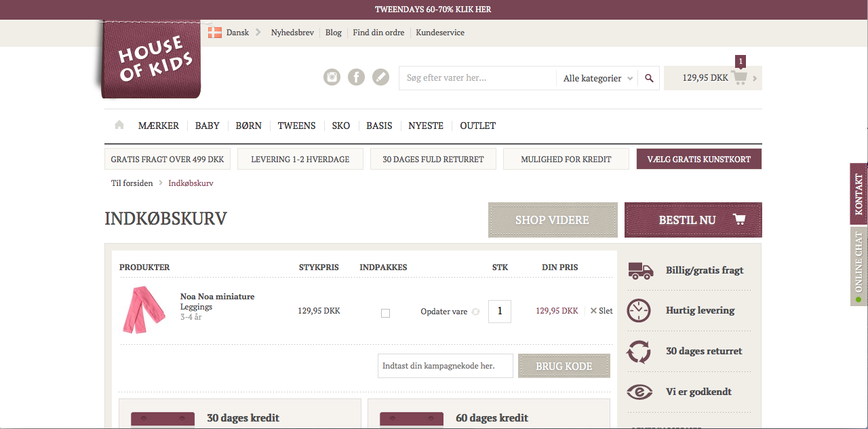This screenshot has width=868, height=429.
Task: Go to home via house icon
Action: pyautogui.click(x=119, y=126)
